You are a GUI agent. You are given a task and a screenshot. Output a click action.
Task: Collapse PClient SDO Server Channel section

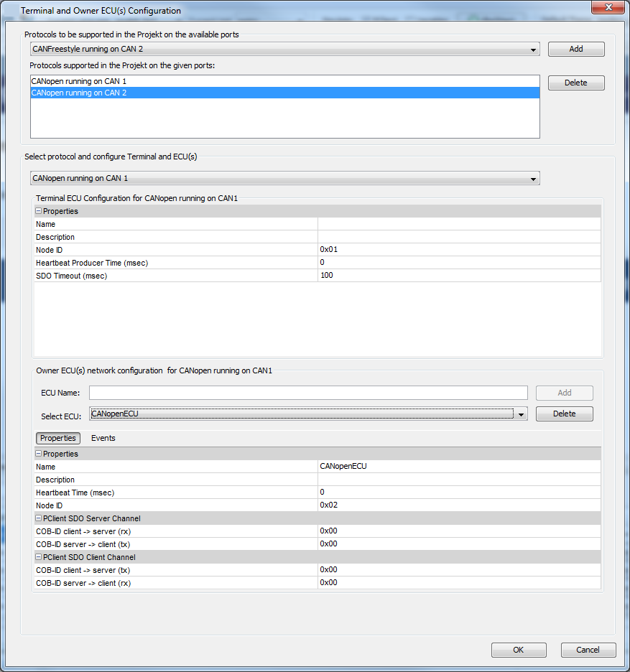39,518
